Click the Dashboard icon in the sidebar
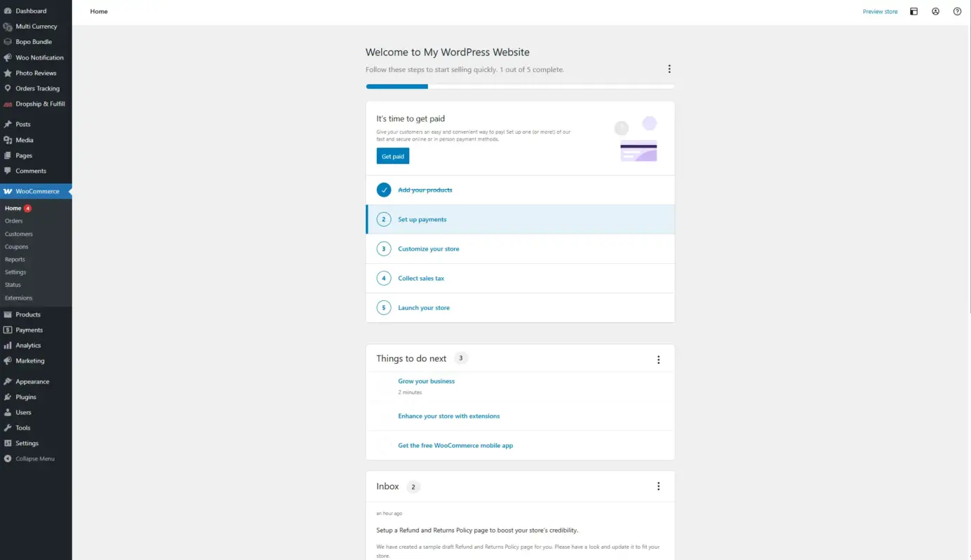The height and width of the screenshot is (560, 971). tap(8, 11)
